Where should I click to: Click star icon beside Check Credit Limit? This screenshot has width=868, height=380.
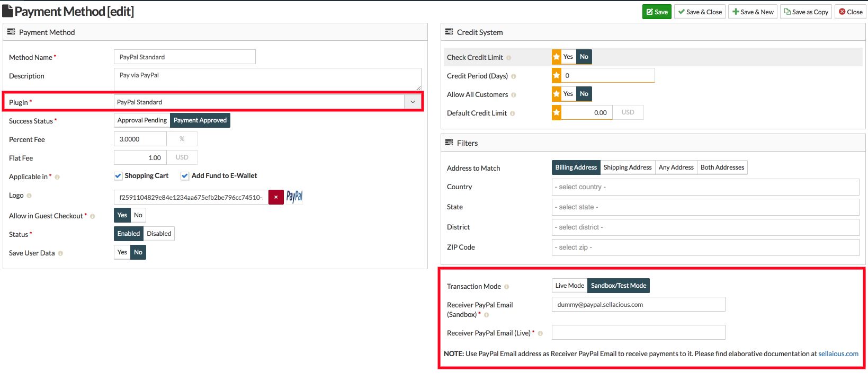coord(557,57)
